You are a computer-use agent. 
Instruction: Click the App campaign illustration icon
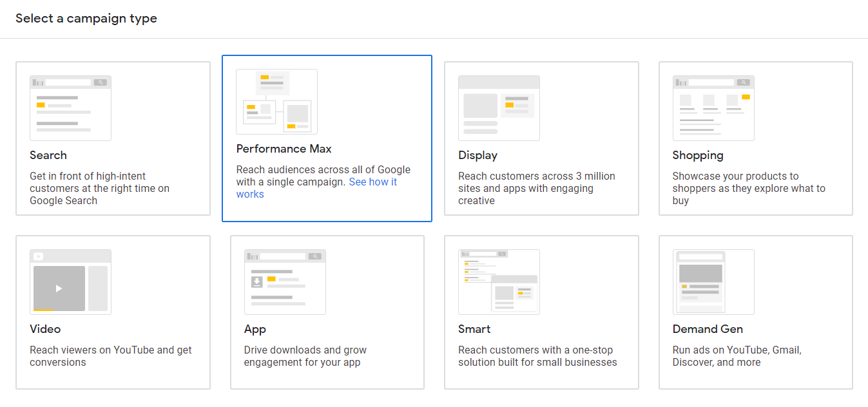(x=285, y=282)
